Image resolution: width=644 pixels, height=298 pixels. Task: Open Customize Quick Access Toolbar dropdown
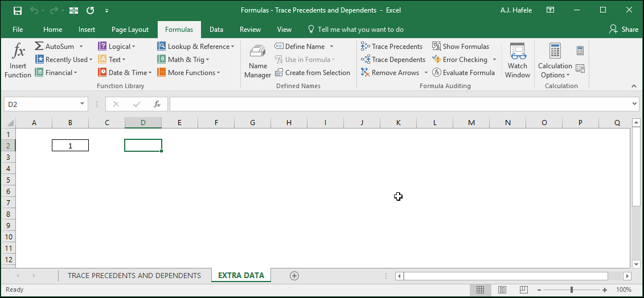point(107,11)
